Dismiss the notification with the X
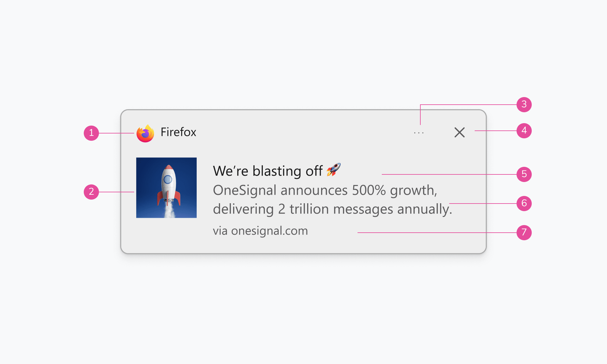 pyautogui.click(x=459, y=132)
